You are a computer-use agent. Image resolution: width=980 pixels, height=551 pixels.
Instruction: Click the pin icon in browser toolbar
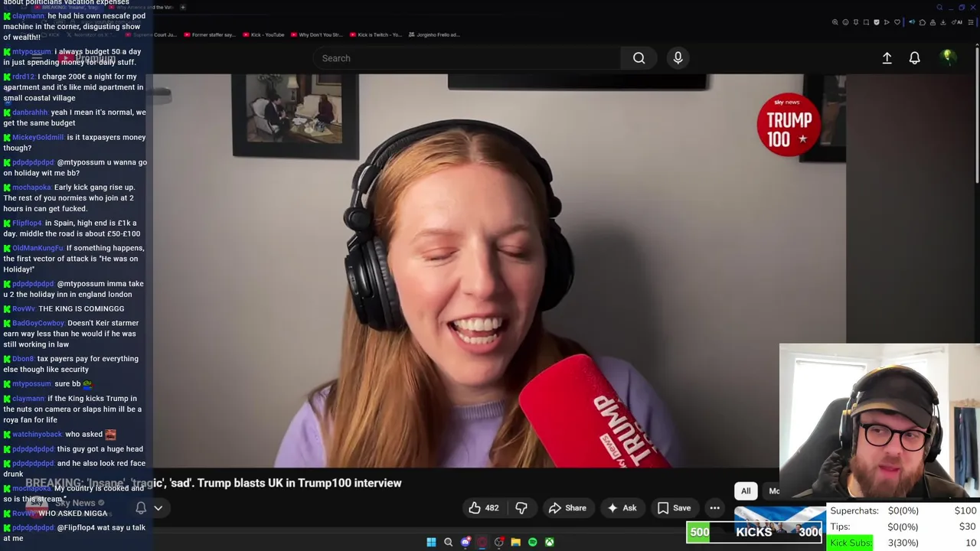856,22
